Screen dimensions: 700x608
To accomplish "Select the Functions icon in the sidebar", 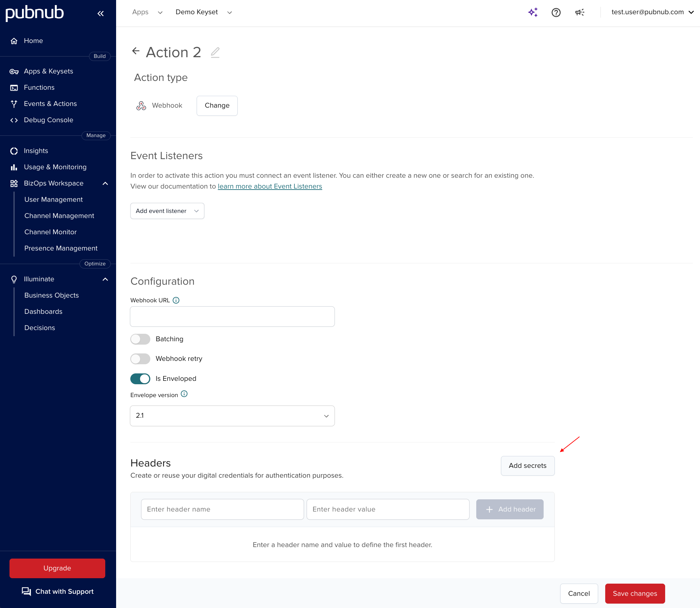I will pyautogui.click(x=14, y=88).
